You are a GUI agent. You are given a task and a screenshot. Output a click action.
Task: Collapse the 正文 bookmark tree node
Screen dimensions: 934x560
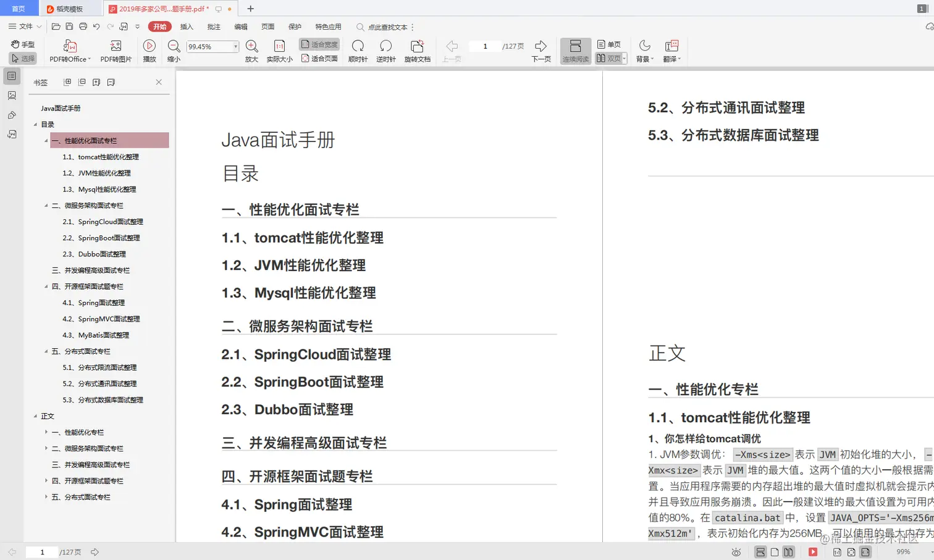coord(35,416)
